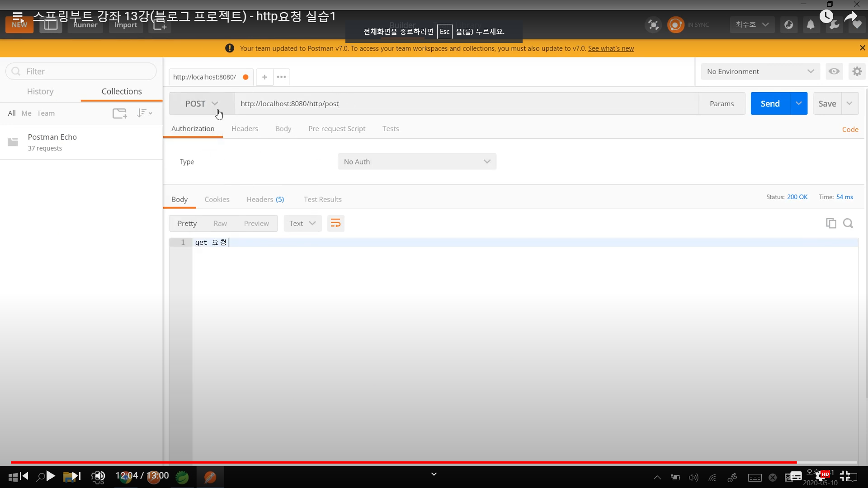Open the POST method dropdown
This screenshot has width=868, height=488.
pos(202,103)
